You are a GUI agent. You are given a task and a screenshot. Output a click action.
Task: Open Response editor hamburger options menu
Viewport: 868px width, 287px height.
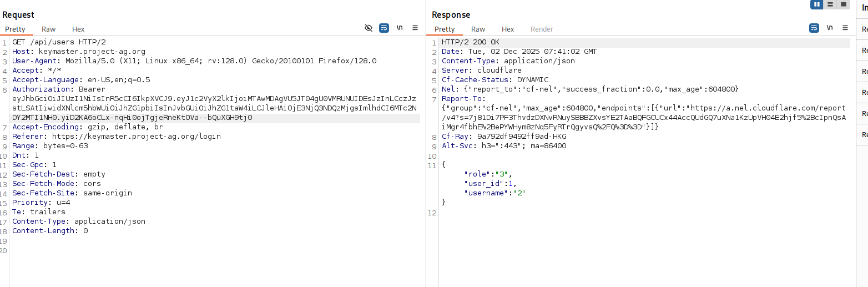845,28
